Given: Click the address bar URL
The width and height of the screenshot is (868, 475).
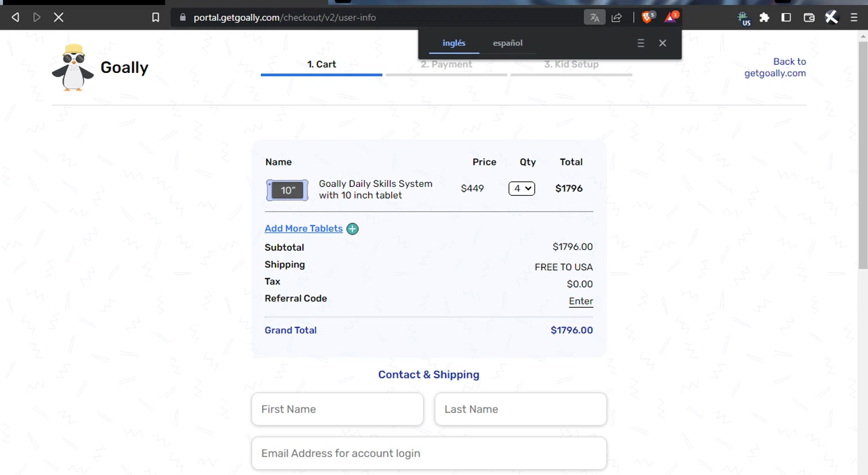Looking at the screenshot, I should [285, 17].
